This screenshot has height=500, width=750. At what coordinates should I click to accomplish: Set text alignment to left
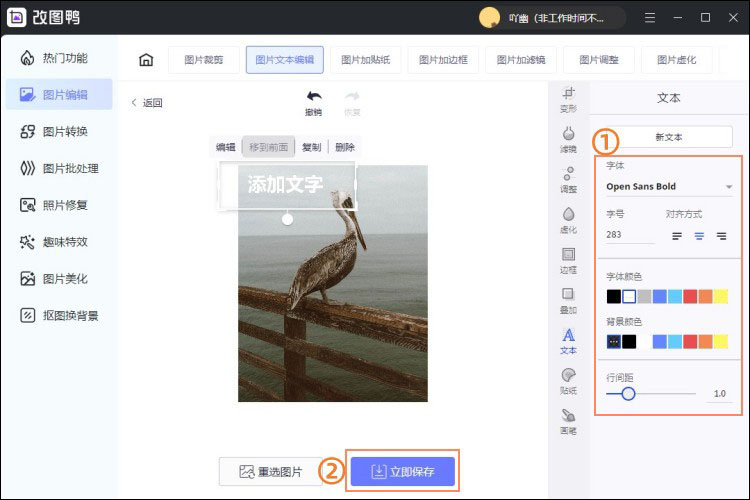pyautogui.click(x=677, y=236)
